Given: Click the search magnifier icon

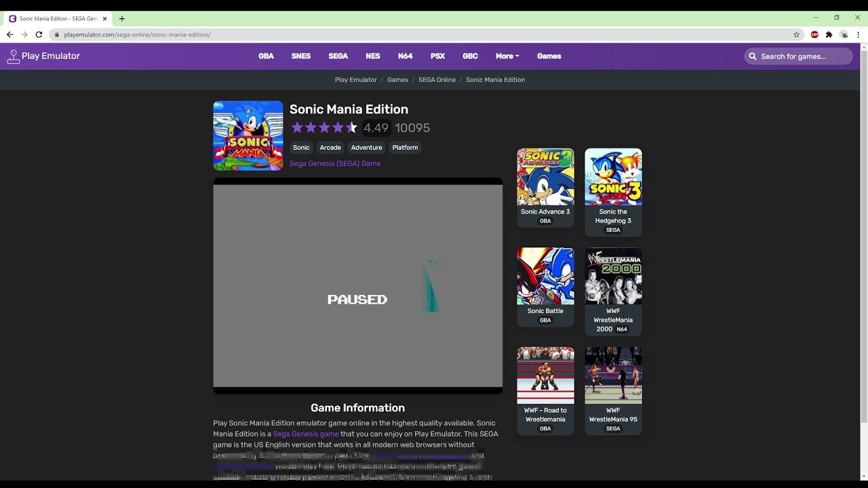Looking at the screenshot, I should click(x=752, y=56).
